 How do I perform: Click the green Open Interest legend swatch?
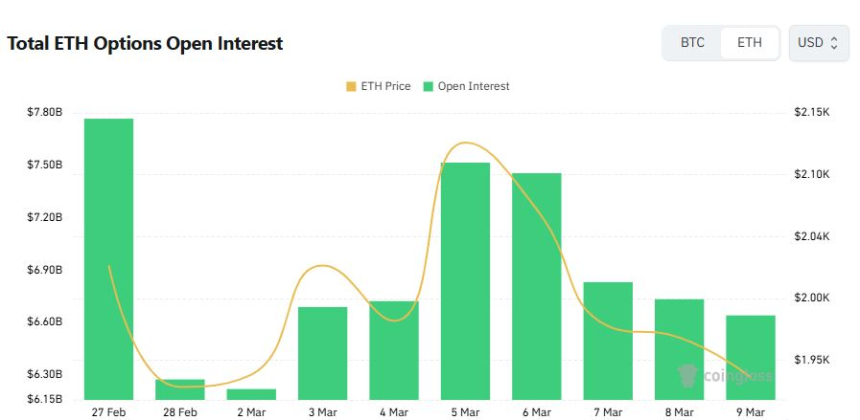tap(429, 86)
